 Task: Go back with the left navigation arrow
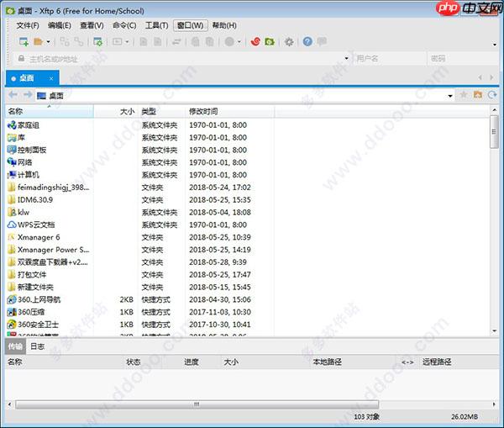(13, 95)
